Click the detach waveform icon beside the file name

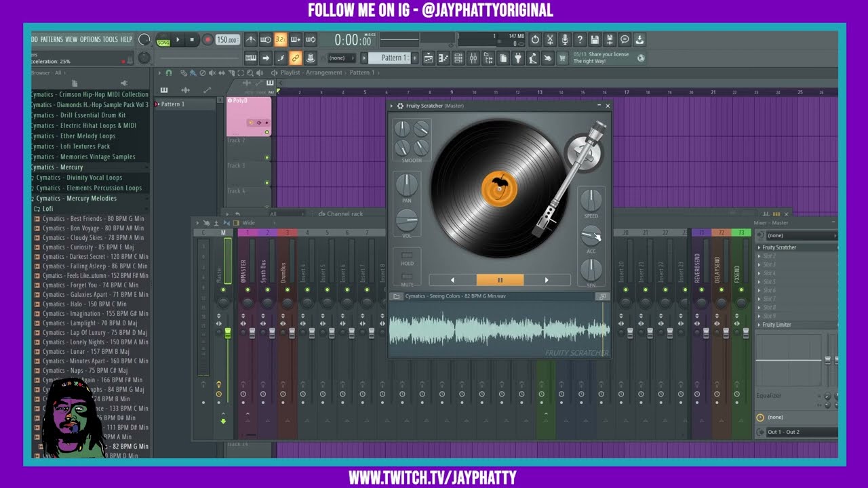click(602, 296)
